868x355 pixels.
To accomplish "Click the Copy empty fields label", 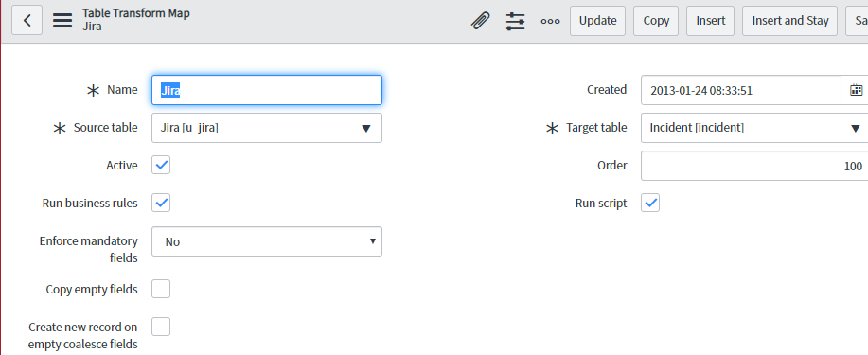I will point(92,290).
